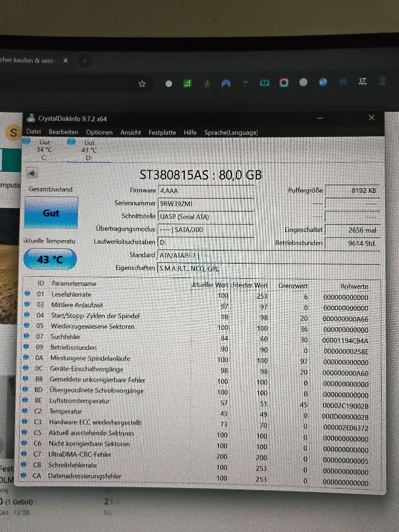Open a new browser tab

(x=84, y=61)
